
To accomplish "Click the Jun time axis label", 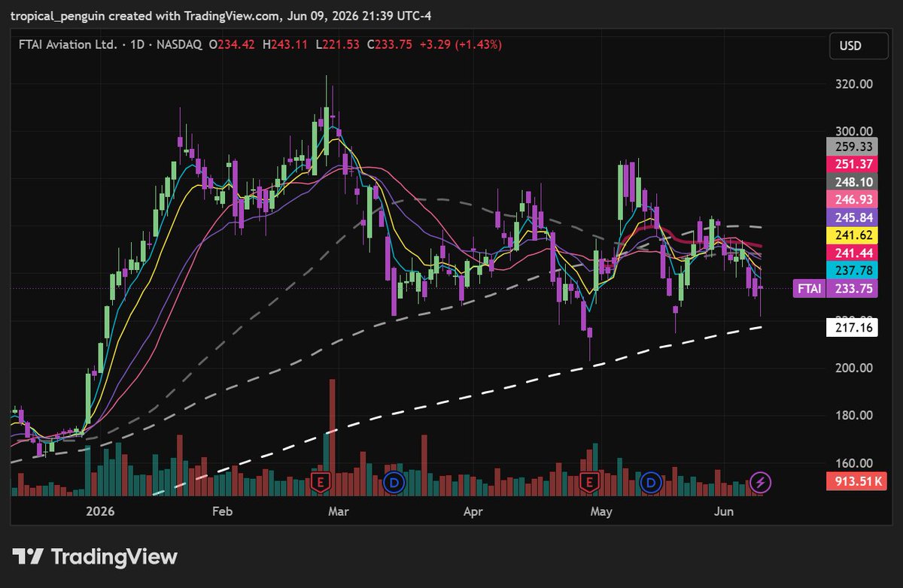I will pyautogui.click(x=723, y=512).
